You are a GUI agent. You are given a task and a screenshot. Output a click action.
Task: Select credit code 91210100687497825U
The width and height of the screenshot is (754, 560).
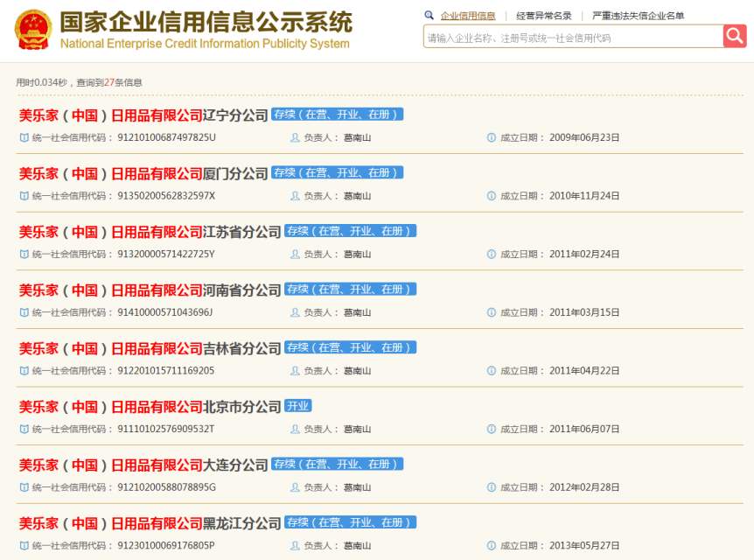(x=166, y=137)
